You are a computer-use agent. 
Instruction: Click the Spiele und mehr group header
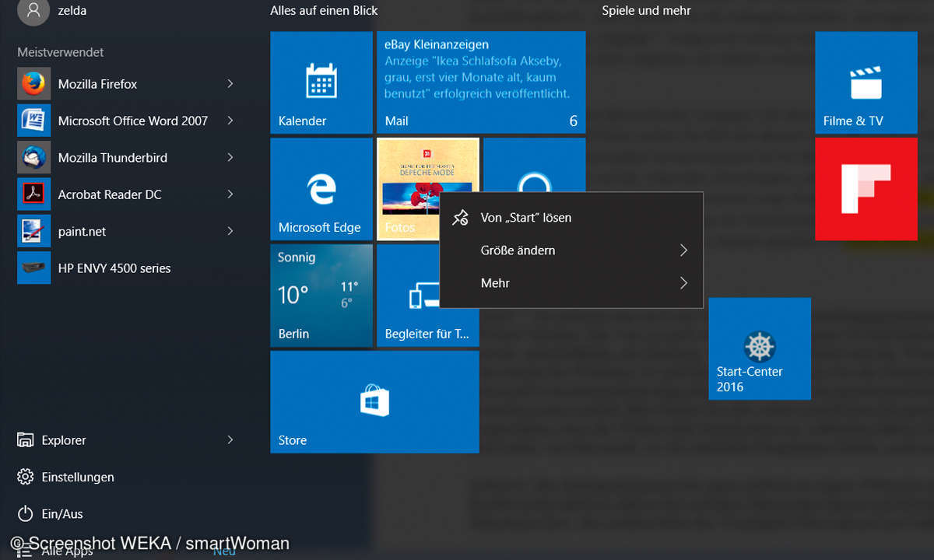pyautogui.click(x=646, y=11)
